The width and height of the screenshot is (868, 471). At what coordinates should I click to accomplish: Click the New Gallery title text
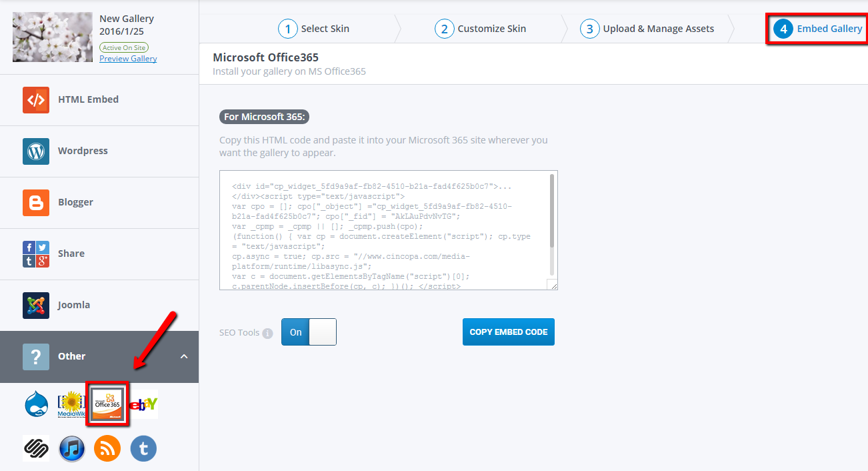[x=127, y=19]
